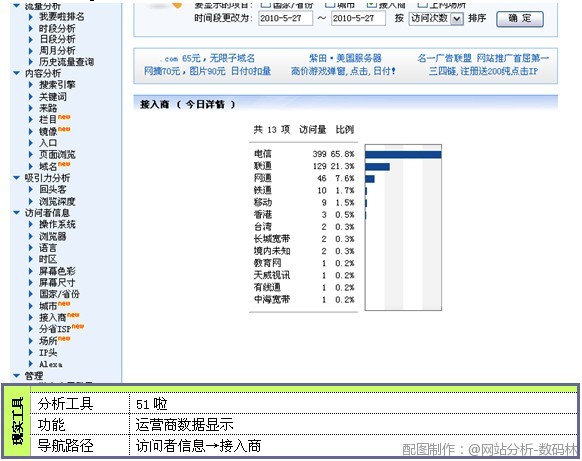
Task: Tick the 上网场所 checkbox
Action: click(x=422, y=4)
